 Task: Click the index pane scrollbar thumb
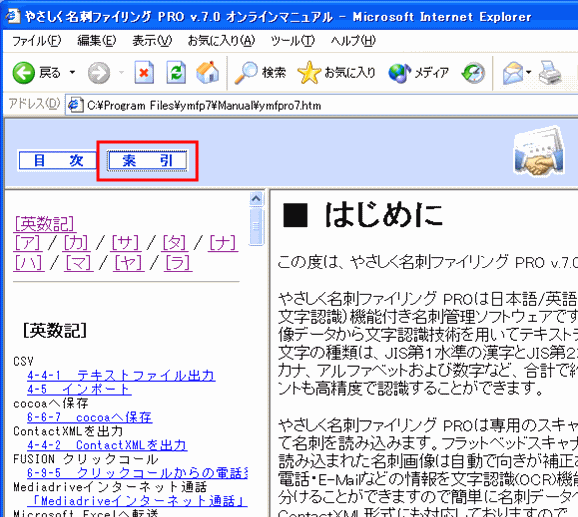(x=256, y=226)
